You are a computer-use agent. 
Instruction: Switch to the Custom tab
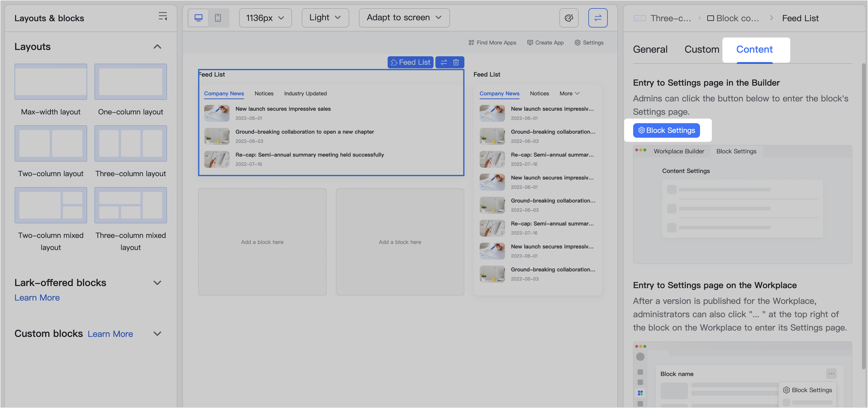(x=702, y=49)
